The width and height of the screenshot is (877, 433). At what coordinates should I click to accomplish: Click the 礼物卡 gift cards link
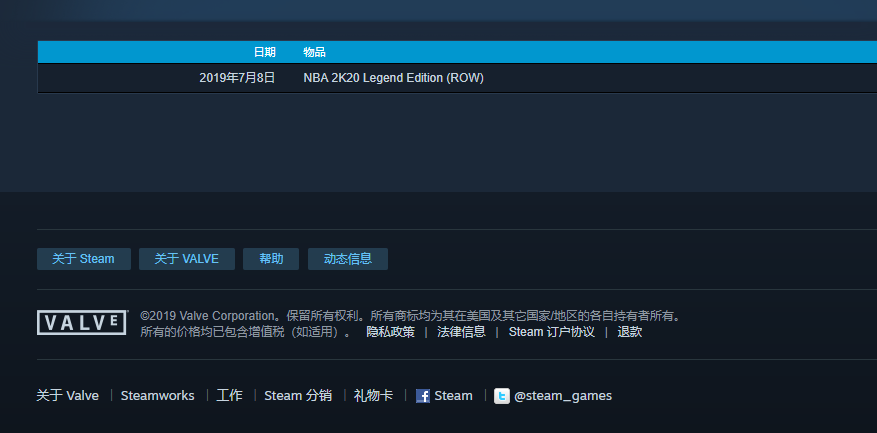coord(373,396)
